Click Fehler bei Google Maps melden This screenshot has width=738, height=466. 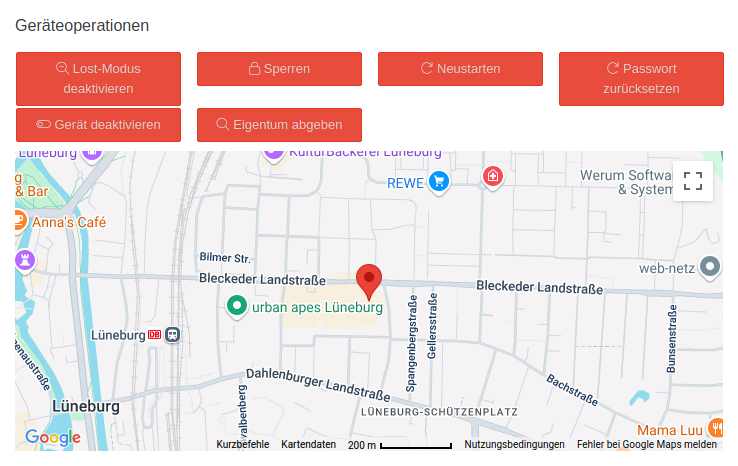[646, 445]
